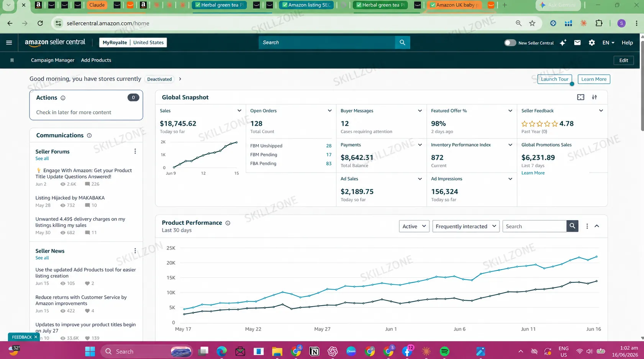The width and height of the screenshot is (644, 359).
Task: Bookmark this page with the star icon
Action: click(533, 23)
